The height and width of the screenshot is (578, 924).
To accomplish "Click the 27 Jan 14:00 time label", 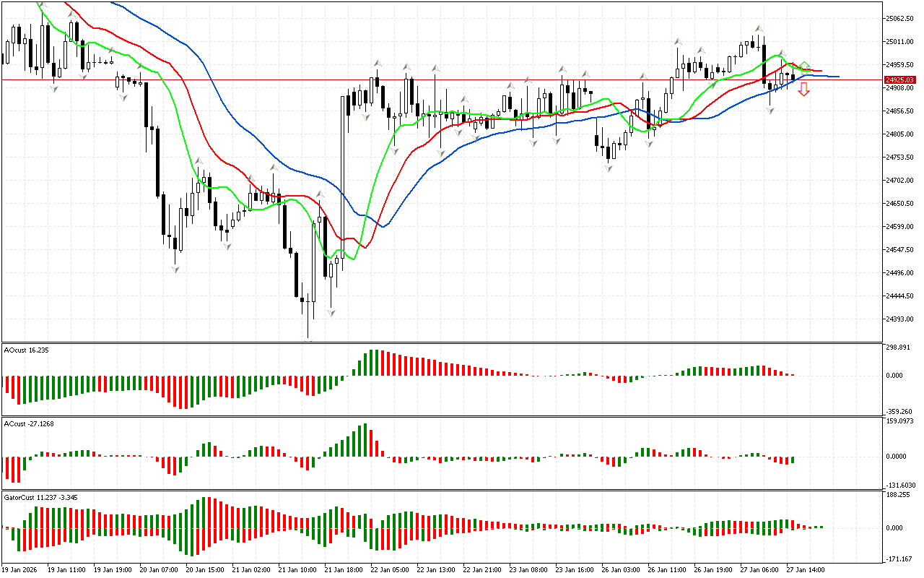I will coord(806,569).
